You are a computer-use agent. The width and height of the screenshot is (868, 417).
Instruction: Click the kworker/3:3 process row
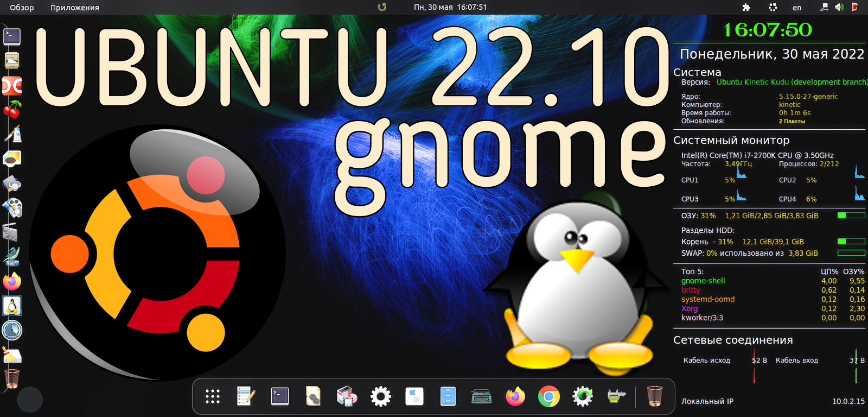773,318
